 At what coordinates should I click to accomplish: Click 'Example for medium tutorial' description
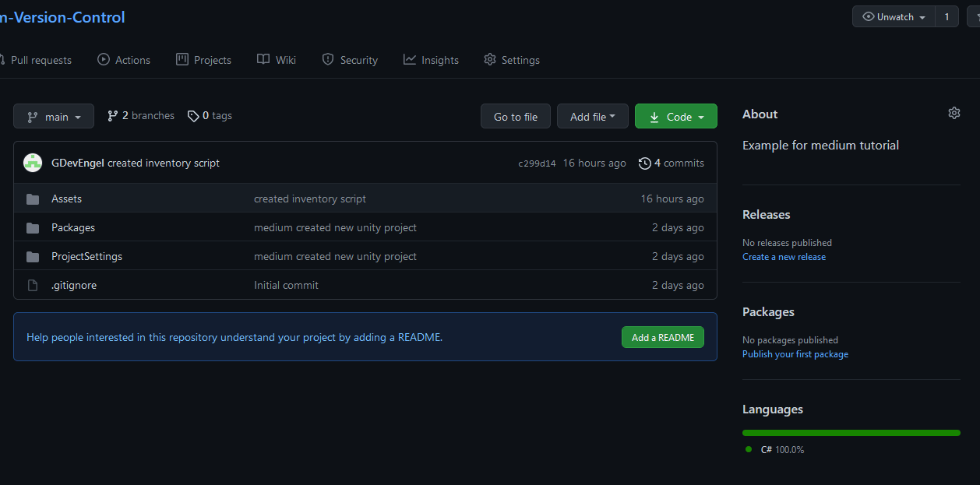[820, 146]
